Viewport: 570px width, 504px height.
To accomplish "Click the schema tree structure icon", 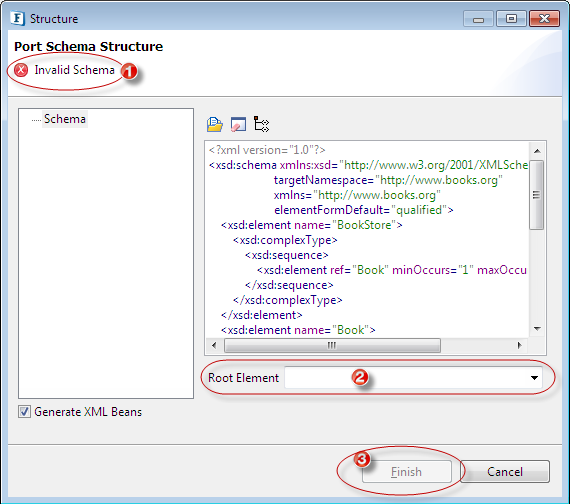I will pos(261,124).
